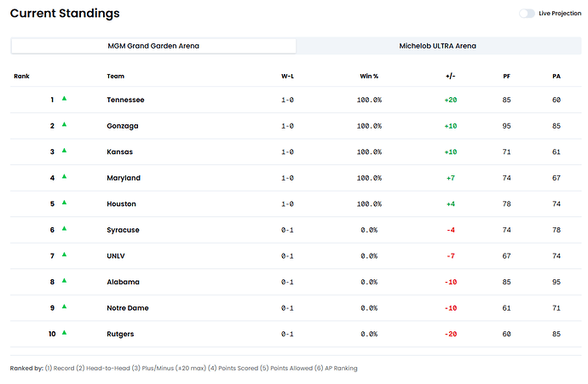The width and height of the screenshot is (588, 384).
Task: Click the Rank column header
Action: 21,77
